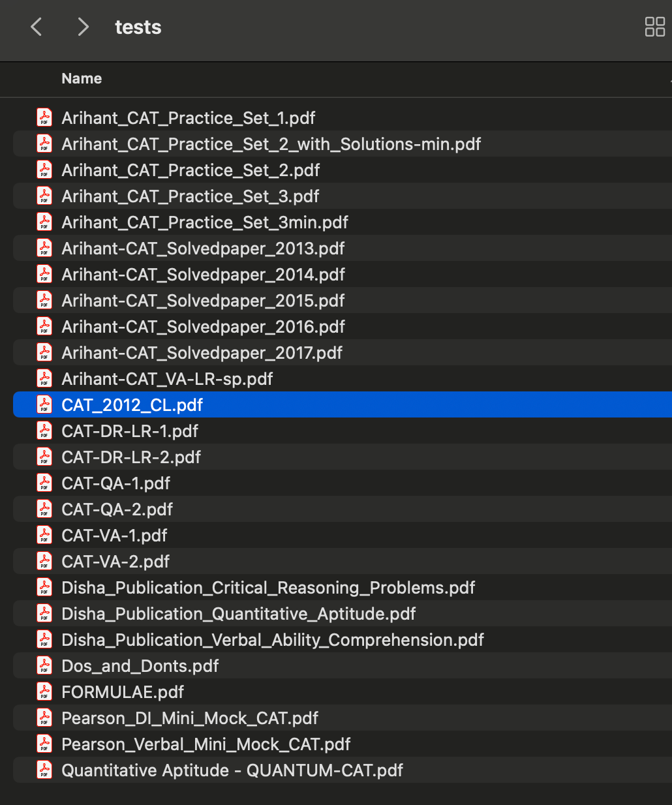
Task: Select file name Arihant_CAT_Practice_Set_2.pdf
Action: [191, 170]
